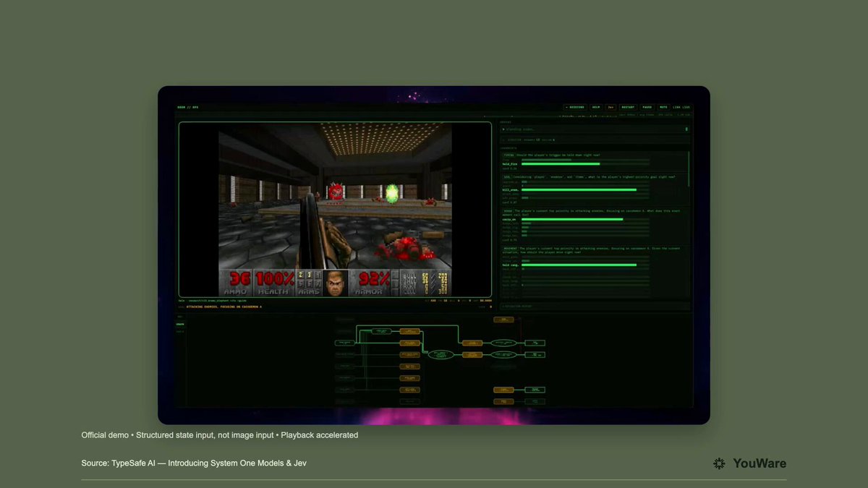Click the small indicator right of planning index
868x488 pixels.
coord(686,129)
